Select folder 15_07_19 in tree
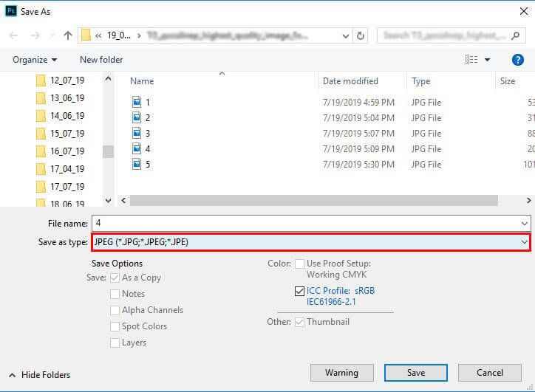This screenshot has width=535, height=392. (x=61, y=134)
